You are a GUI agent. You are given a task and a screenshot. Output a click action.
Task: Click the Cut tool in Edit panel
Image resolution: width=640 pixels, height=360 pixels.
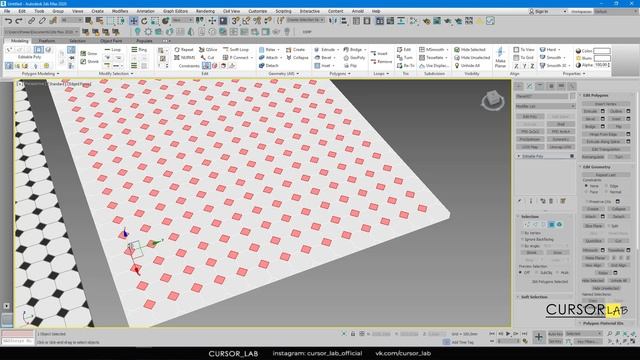pyautogui.click(x=207, y=58)
